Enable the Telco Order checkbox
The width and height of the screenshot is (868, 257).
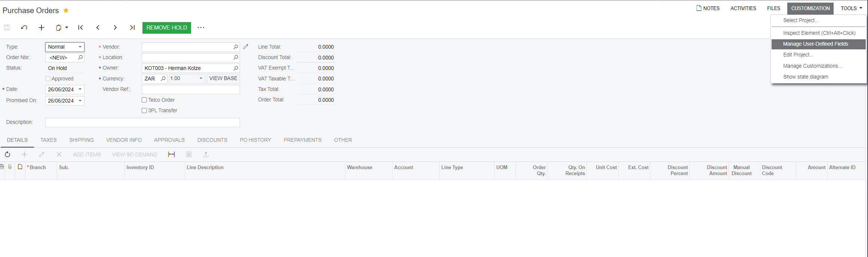point(144,100)
